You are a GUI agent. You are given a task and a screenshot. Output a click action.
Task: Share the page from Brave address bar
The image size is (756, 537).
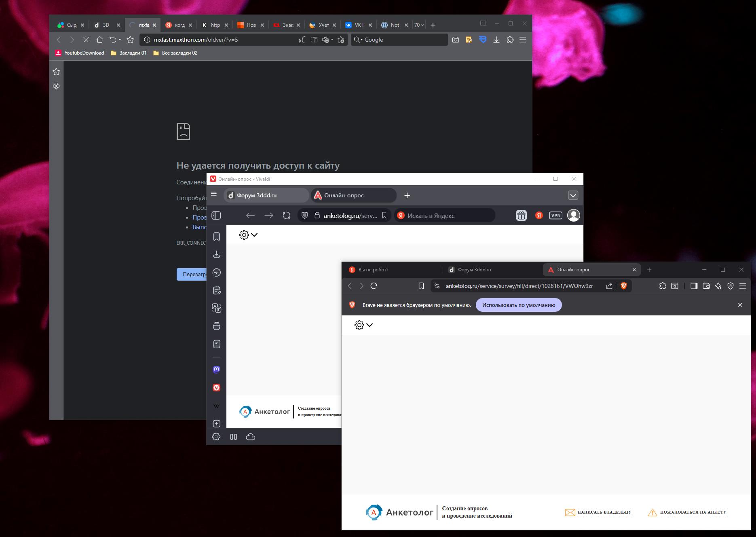609,286
